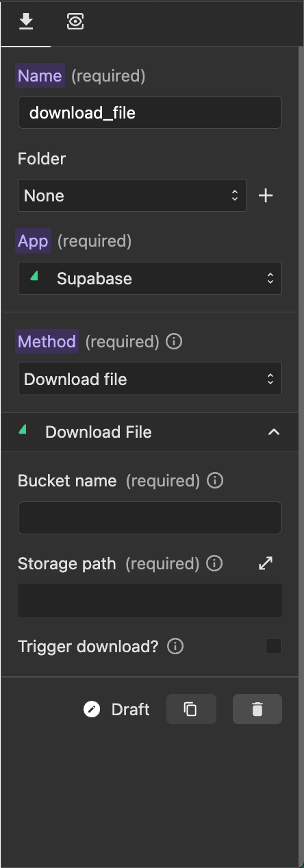
Task: Select the download tab icon
Action: click(x=26, y=23)
